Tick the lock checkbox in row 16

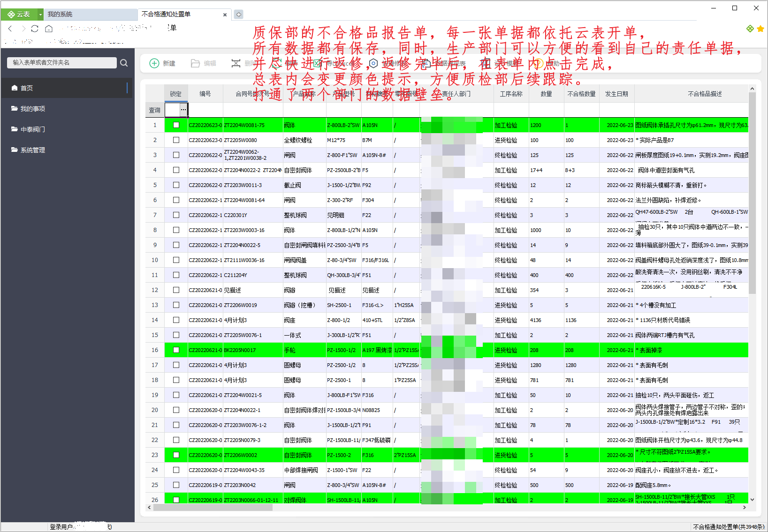[x=176, y=350]
